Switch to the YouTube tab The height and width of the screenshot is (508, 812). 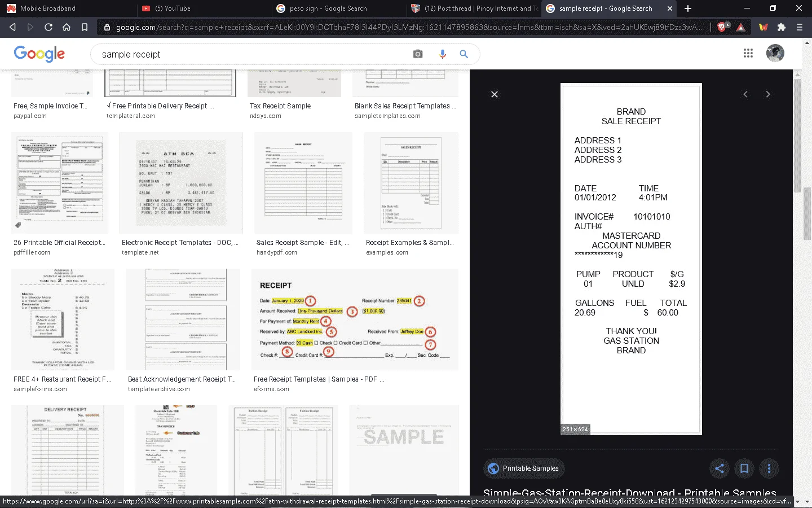[203, 8]
